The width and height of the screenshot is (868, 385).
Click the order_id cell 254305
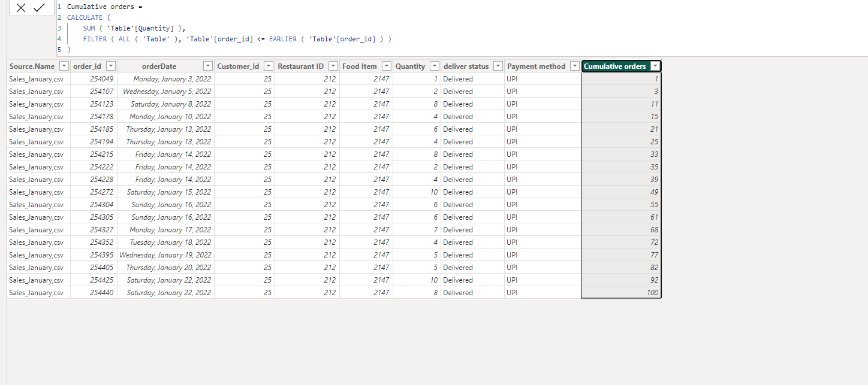coord(94,217)
